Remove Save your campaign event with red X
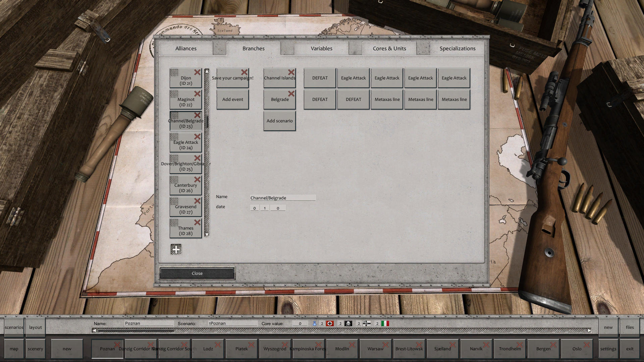644x362 pixels. (x=244, y=72)
